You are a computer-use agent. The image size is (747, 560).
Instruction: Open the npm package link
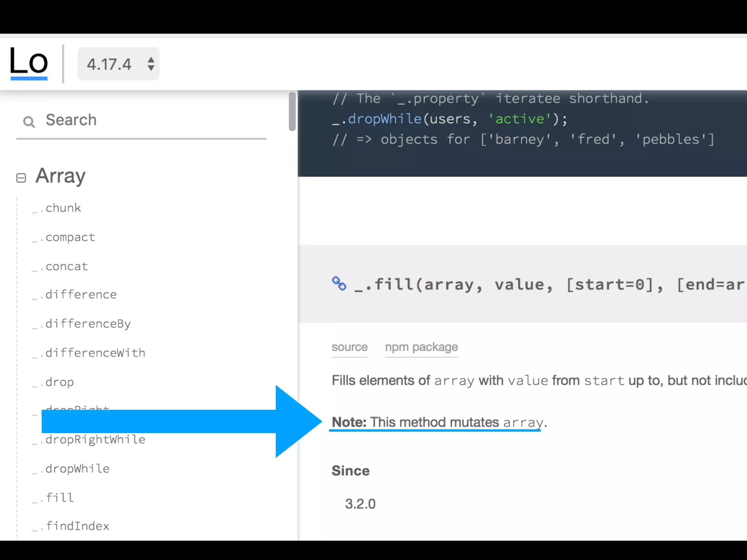pyautogui.click(x=421, y=347)
